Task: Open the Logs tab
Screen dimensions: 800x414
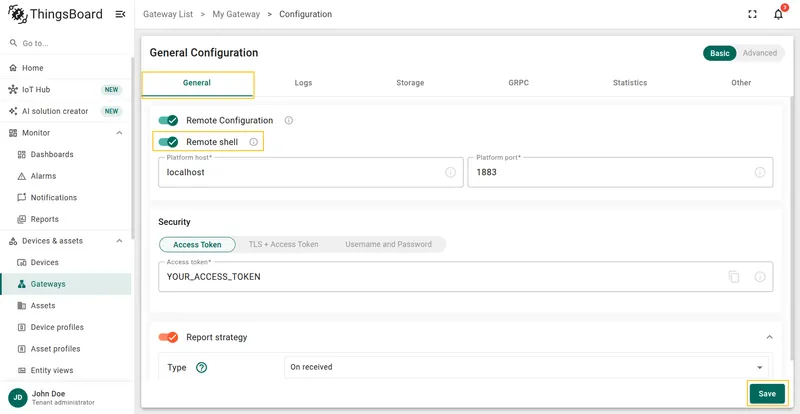Action: tap(303, 83)
